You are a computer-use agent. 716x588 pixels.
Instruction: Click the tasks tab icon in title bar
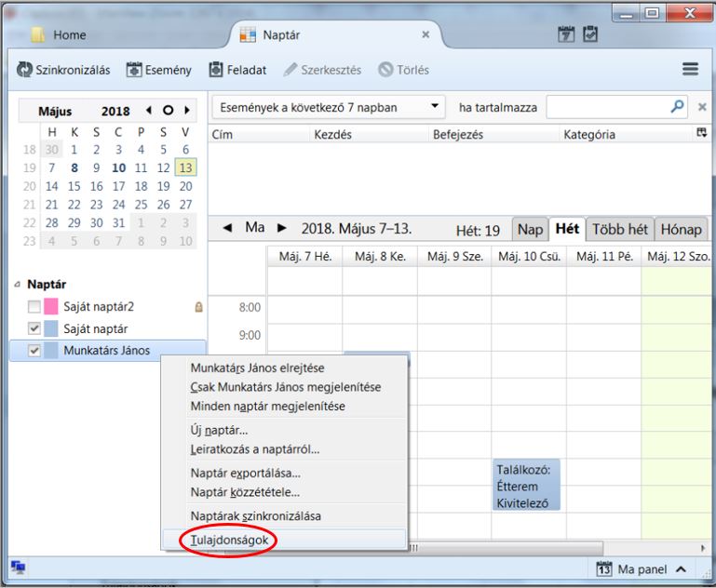tap(590, 34)
